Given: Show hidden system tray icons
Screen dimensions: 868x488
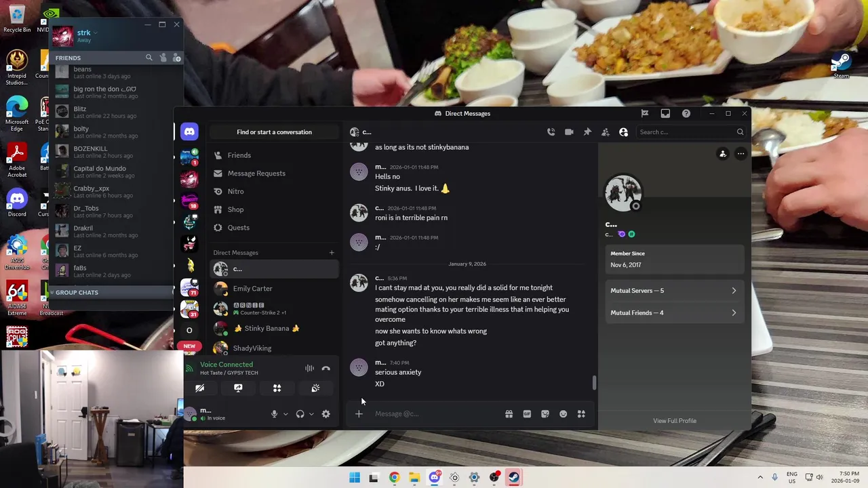Looking at the screenshot, I should point(760,478).
